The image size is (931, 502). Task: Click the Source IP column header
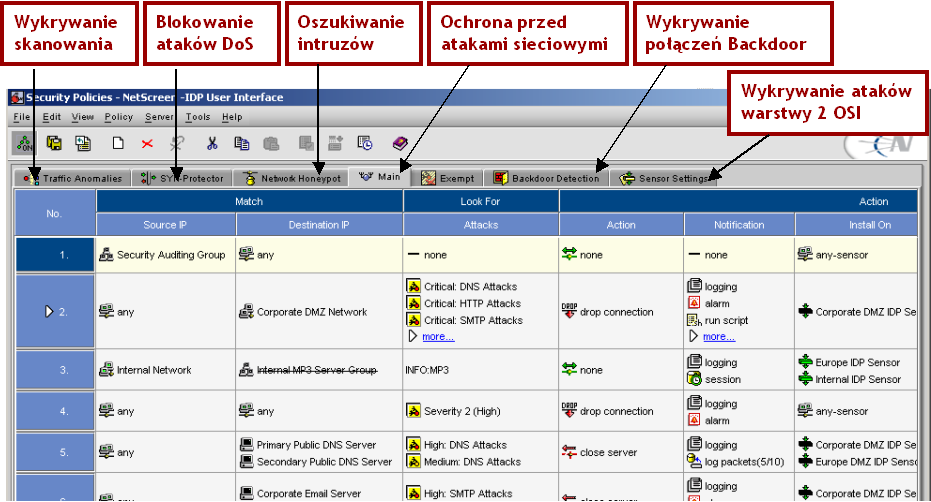point(166,225)
